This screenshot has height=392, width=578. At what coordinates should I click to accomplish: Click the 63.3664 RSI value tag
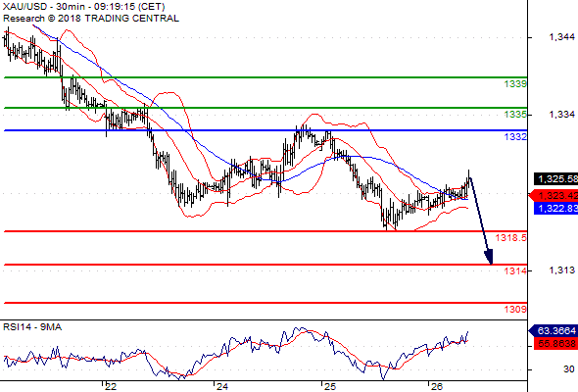pos(554,330)
